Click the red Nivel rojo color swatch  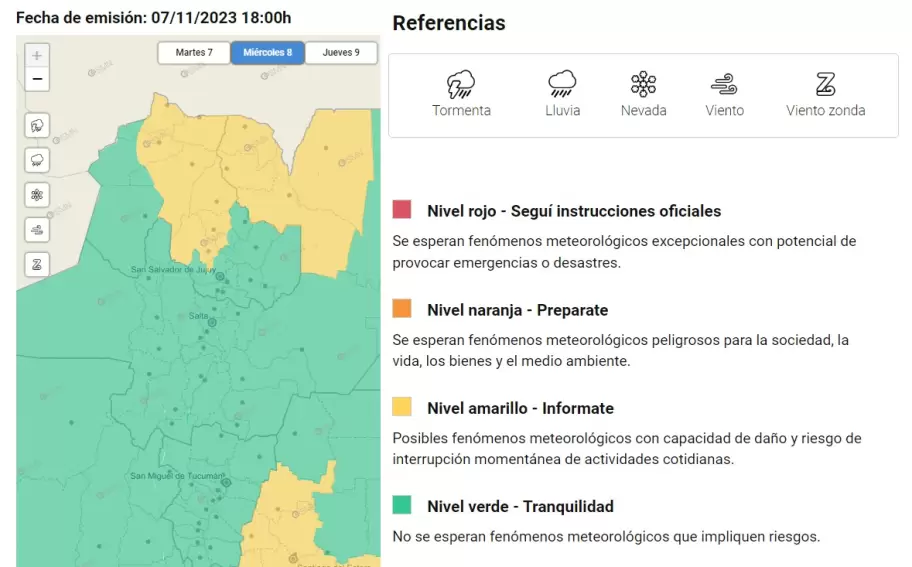(402, 210)
